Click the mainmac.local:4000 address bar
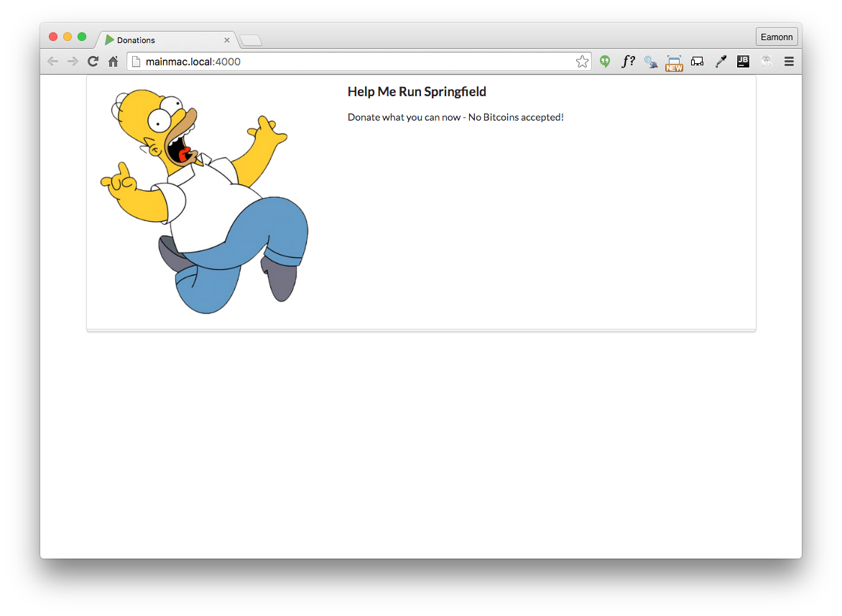Image resolution: width=842 pixels, height=616 pixels. 359,62
